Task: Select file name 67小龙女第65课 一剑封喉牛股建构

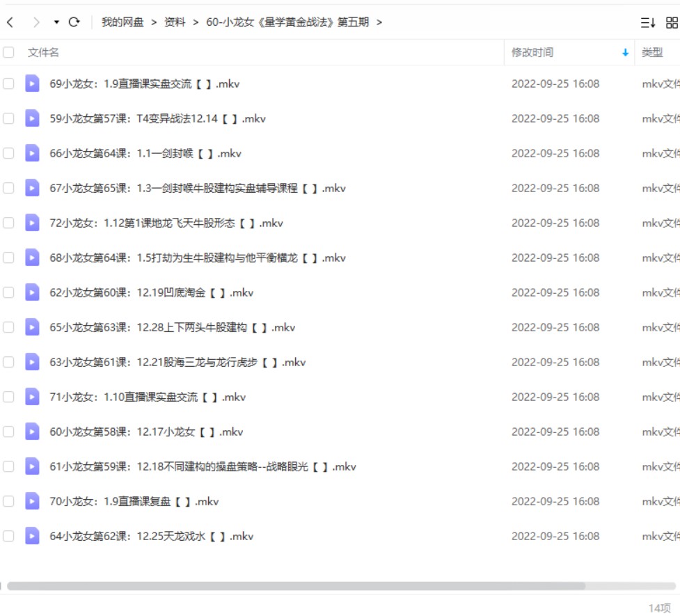Action: pyautogui.click(x=198, y=188)
